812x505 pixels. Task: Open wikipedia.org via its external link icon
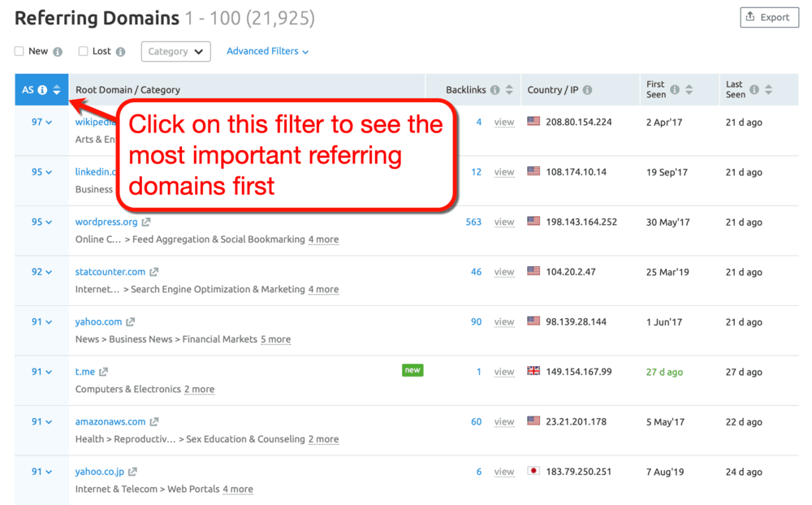click(142, 122)
